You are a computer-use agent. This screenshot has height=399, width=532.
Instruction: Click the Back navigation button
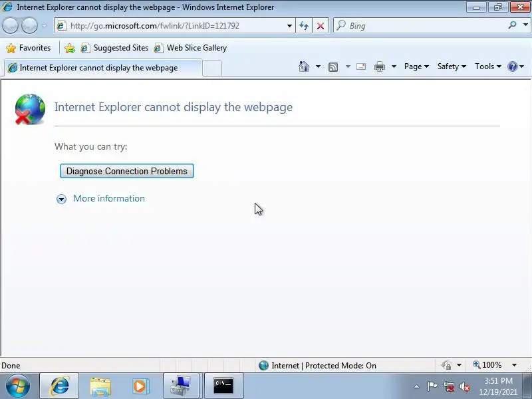click(10, 26)
